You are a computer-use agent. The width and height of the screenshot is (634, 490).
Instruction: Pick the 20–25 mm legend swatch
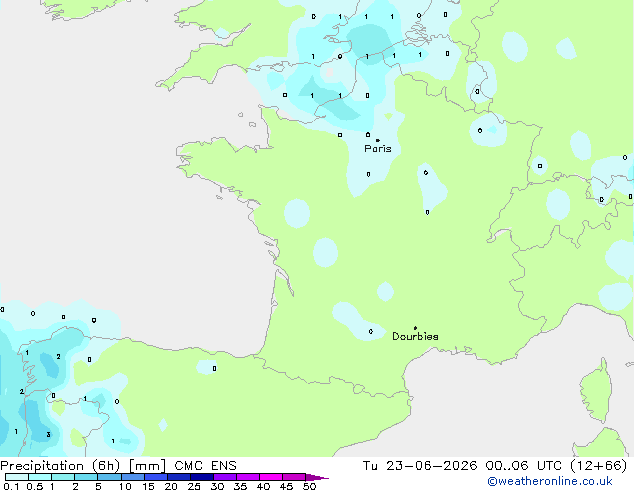pos(178,477)
